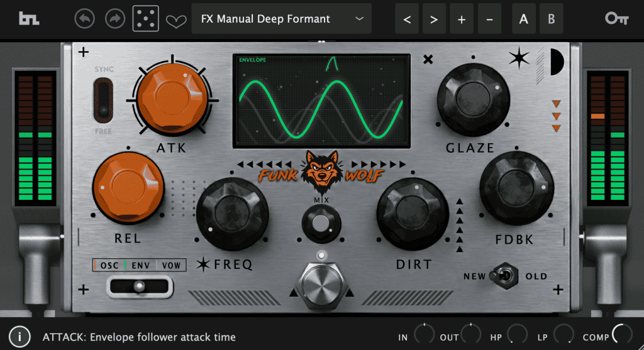Image resolution: width=644 pixels, height=350 pixels.
Task: Click the LP filter knob
Action: click(564, 334)
